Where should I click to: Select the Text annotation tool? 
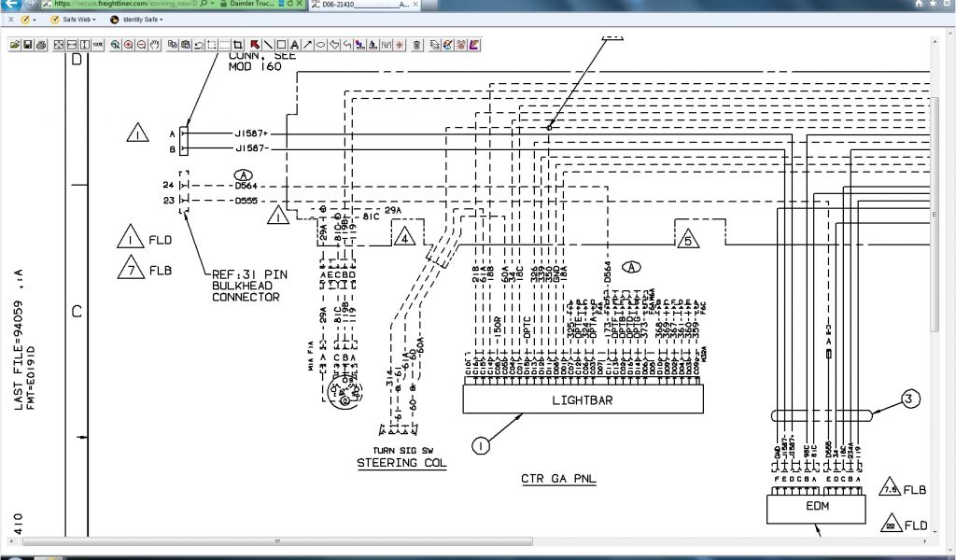click(294, 44)
